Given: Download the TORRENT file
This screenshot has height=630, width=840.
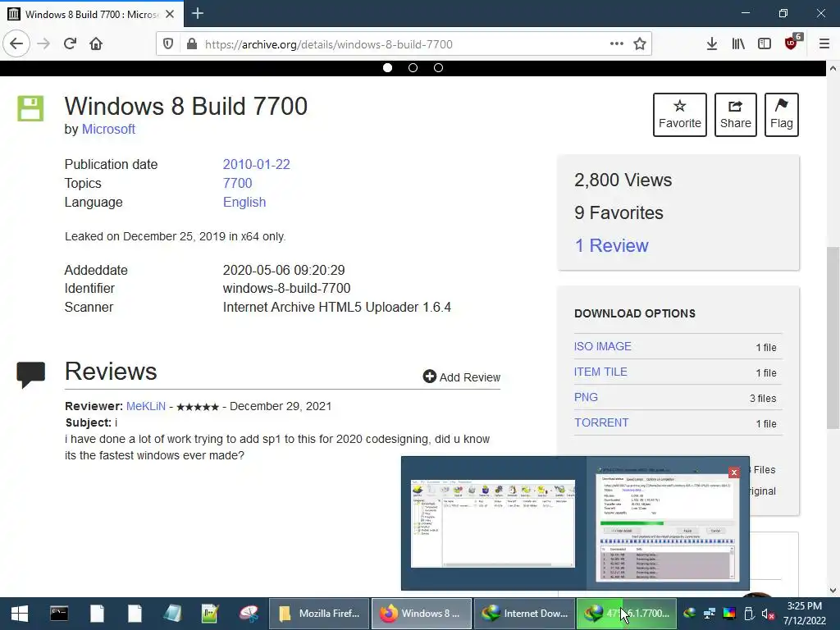Looking at the screenshot, I should click(x=601, y=422).
